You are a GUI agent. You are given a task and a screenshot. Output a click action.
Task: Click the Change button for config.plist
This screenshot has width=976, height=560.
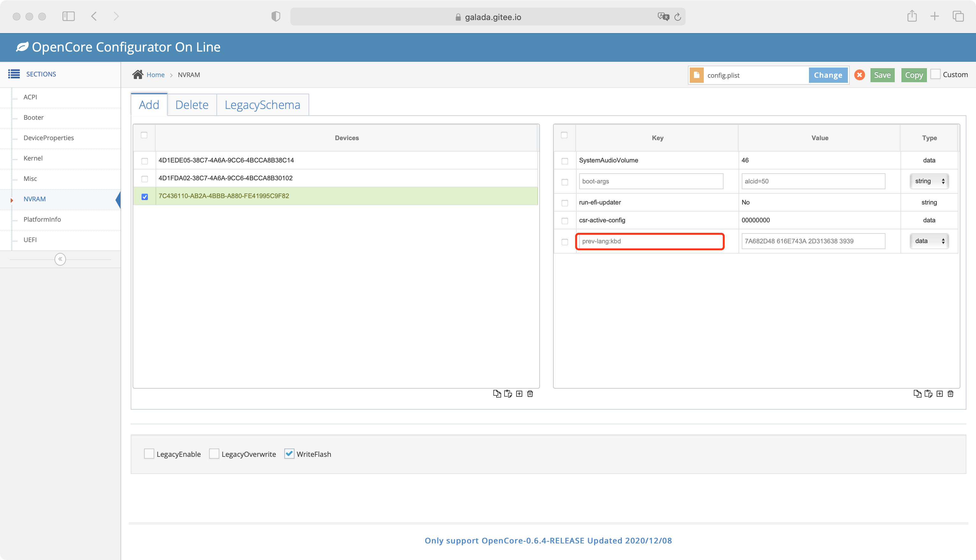coord(828,75)
